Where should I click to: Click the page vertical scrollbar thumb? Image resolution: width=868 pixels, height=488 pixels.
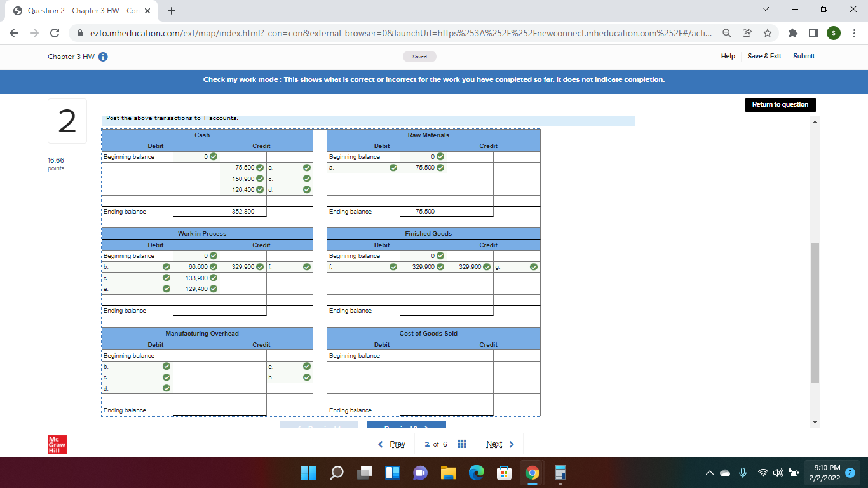pyautogui.click(x=815, y=312)
